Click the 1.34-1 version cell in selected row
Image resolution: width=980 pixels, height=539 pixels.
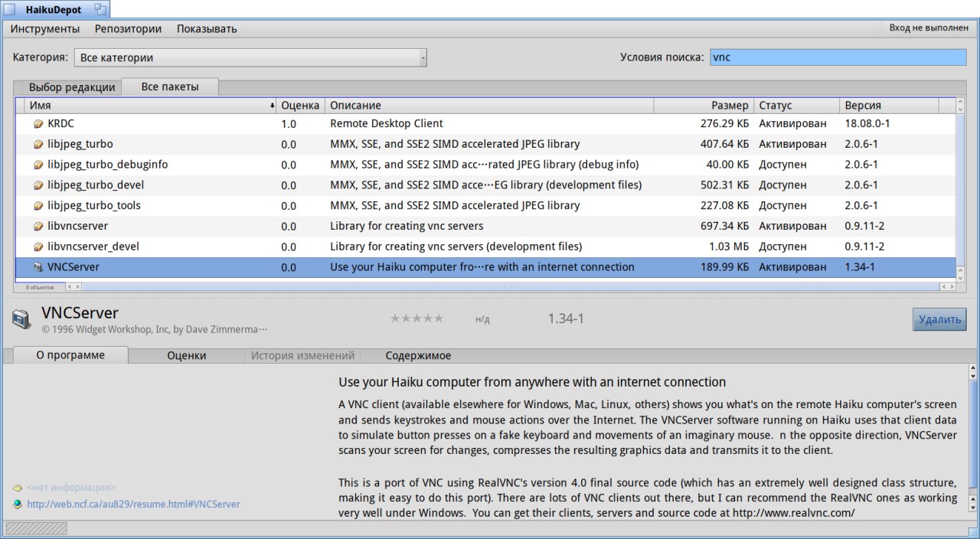click(860, 267)
